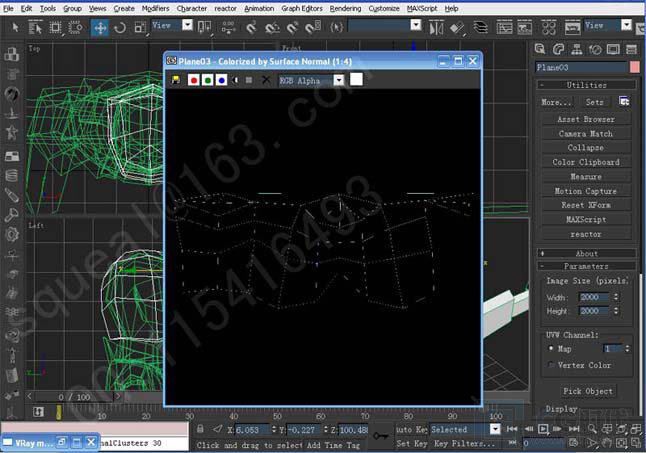This screenshot has height=453, width=646.
Task: Save bitmap from the render window
Action: click(x=176, y=80)
